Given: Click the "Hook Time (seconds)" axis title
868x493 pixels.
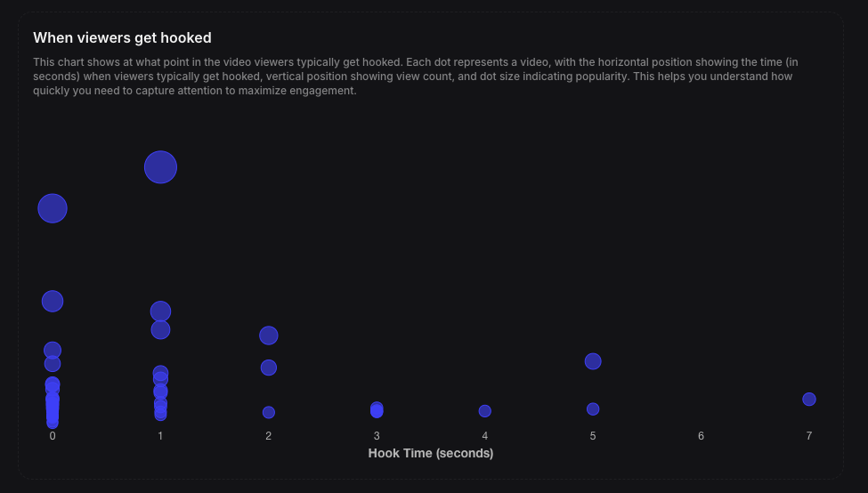Looking at the screenshot, I should [431, 453].
